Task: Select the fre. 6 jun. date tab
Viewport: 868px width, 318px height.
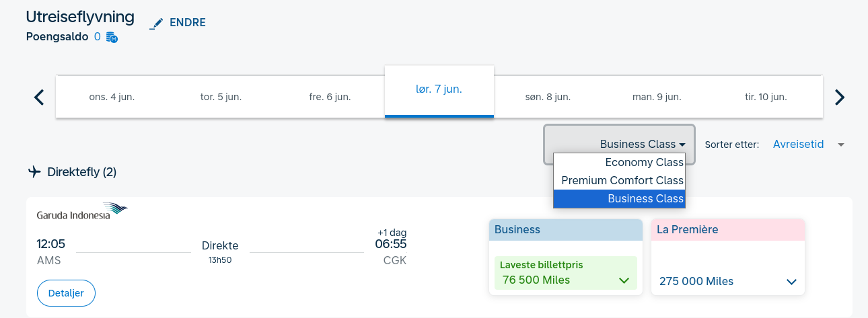Action: [330, 97]
